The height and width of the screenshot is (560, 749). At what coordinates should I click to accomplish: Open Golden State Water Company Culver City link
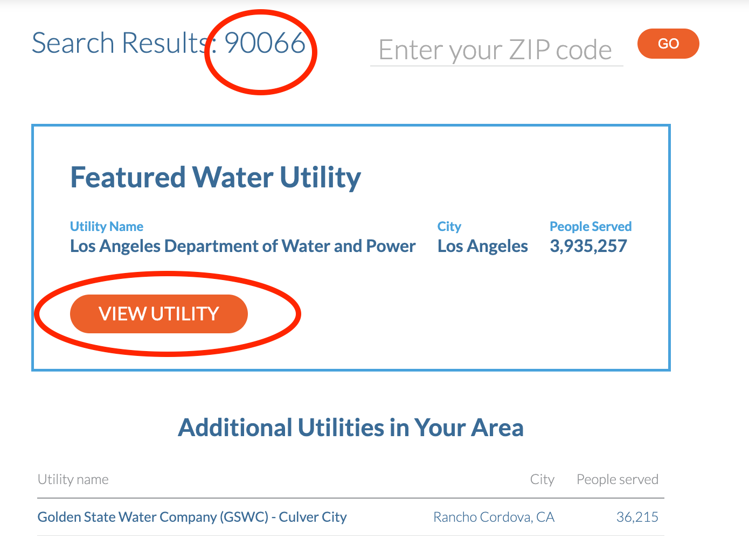192,517
